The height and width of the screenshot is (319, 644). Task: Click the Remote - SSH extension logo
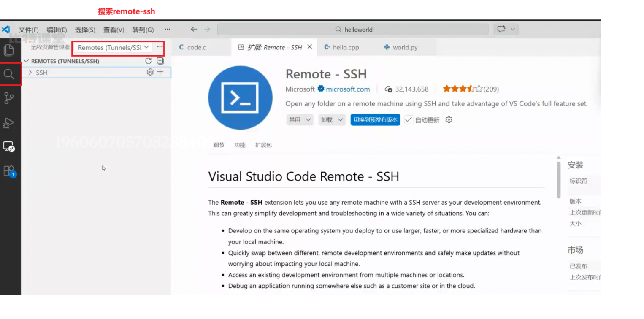pyautogui.click(x=240, y=97)
